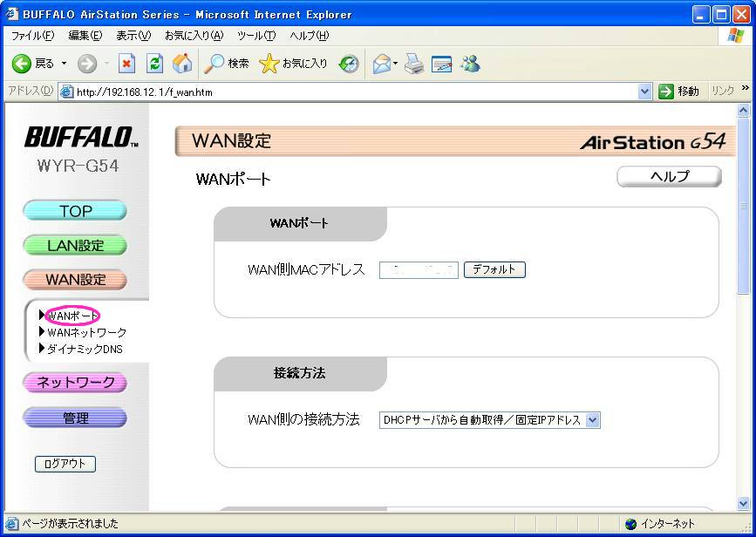Click the Stop loading icon
Screen dimensions: 756x537
pos(126,64)
